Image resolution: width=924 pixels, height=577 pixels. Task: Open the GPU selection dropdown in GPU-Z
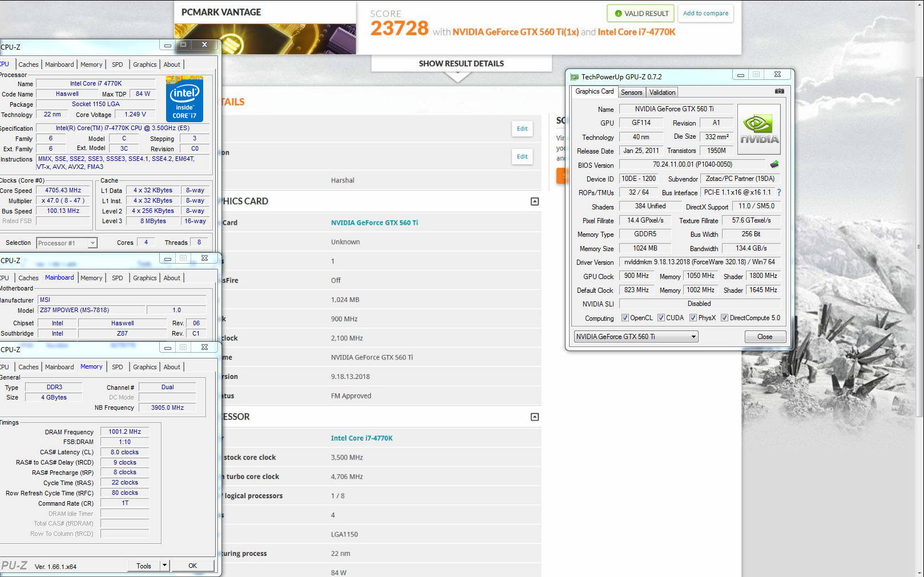pos(636,337)
